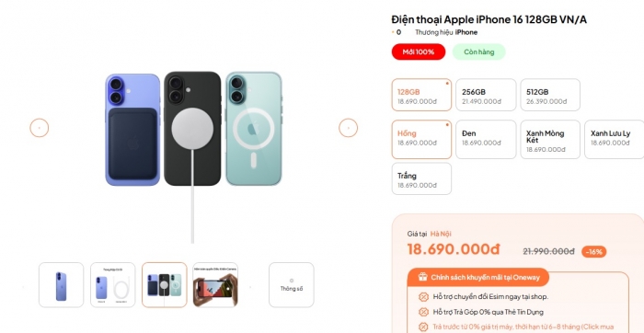The width and height of the screenshot is (644, 333).
Task: Click the rating star under the title
Action: coord(393,32)
